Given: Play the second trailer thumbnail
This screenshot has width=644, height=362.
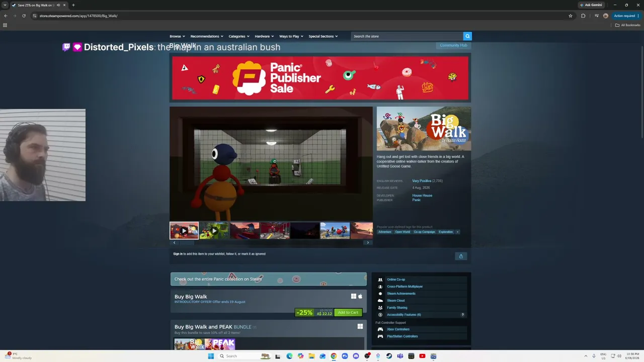Looking at the screenshot, I should pos(214,231).
